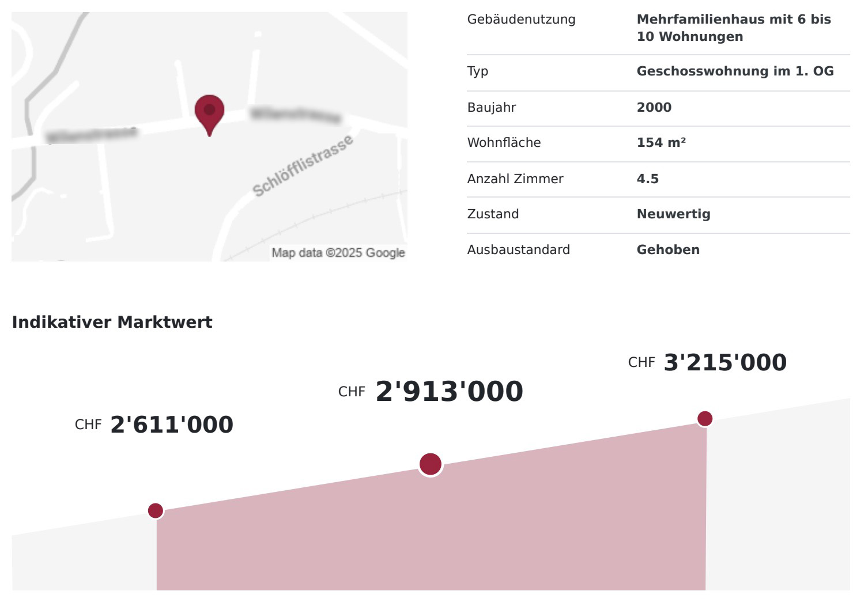868x606 pixels.
Task: Click the low-value marker dot on the chart
Action: [x=156, y=510]
